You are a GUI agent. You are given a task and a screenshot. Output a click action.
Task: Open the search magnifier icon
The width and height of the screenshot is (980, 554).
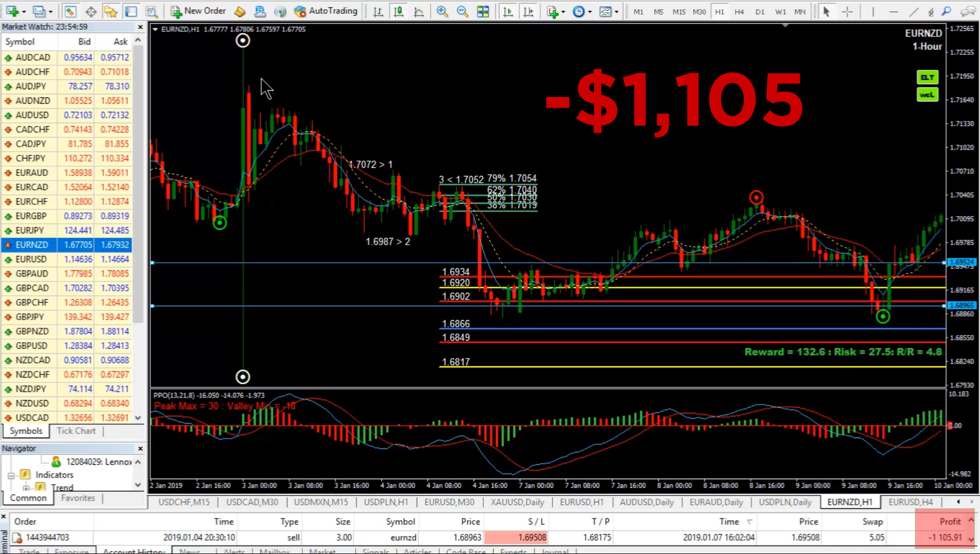(947, 11)
